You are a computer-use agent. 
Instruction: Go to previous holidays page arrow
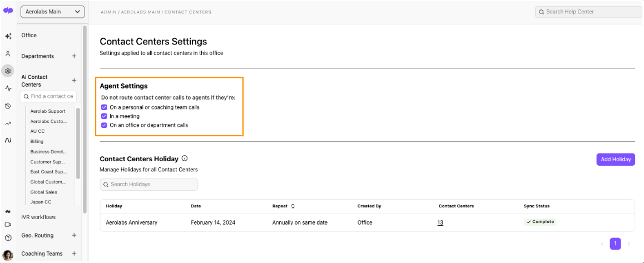coord(602,244)
